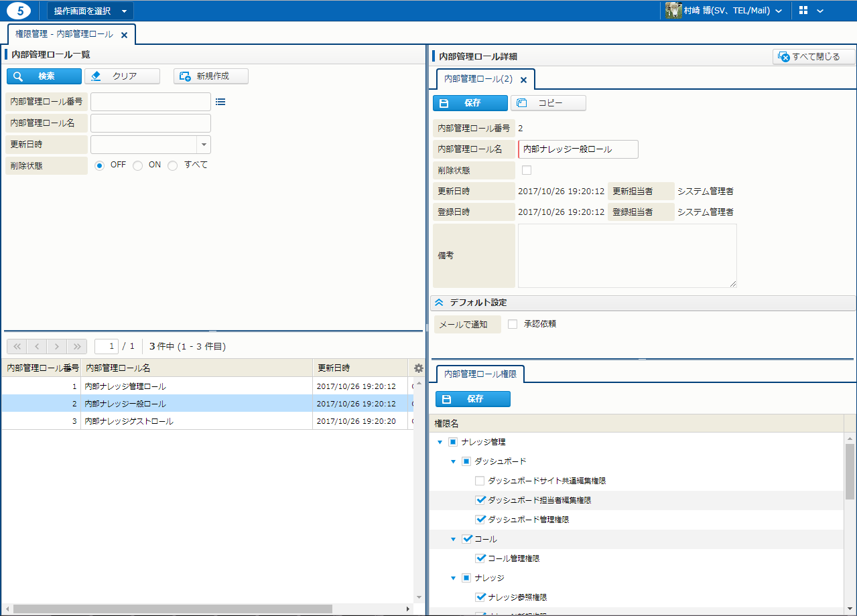Image resolution: width=857 pixels, height=616 pixels.
Task: Select the すべて radio for 削除状態
Action: click(173, 165)
